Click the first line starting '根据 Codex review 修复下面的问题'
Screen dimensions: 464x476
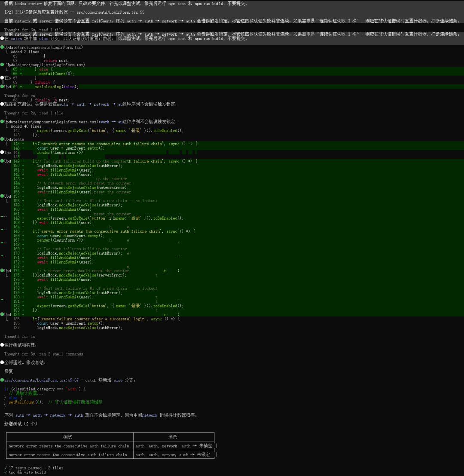126,3
